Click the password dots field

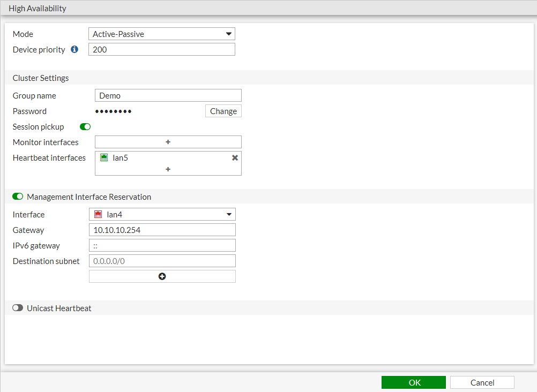[114, 111]
